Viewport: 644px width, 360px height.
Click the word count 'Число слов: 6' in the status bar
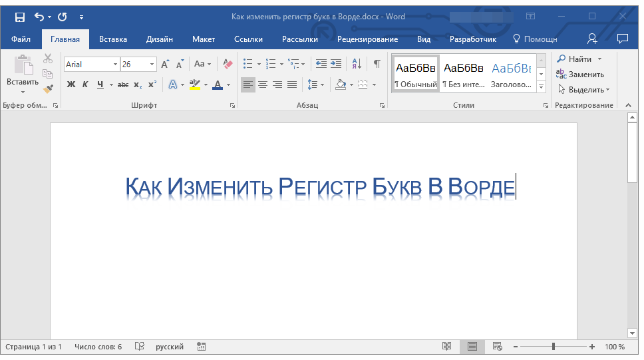(x=98, y=347)
